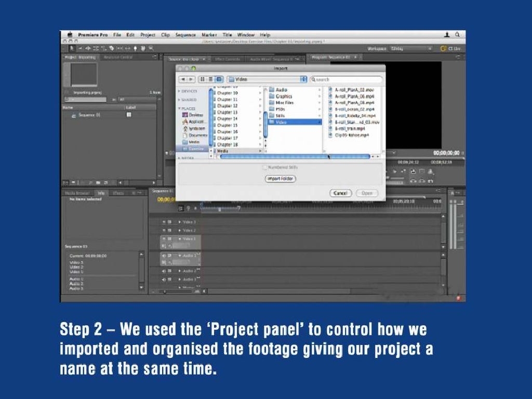Choose the Zoom tool in the toolbar
Image resolution: width=532 pixels, height=399 pixels.
click(151, 48)
